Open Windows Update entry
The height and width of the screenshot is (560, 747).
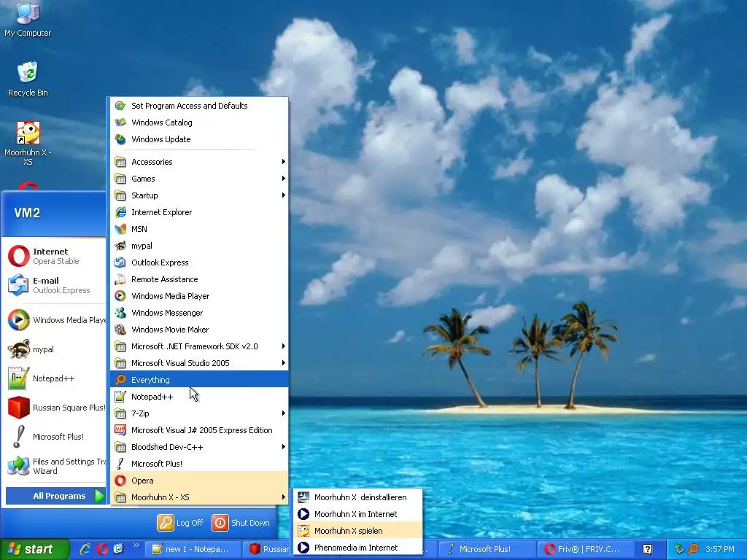click(x=199, y=139)
